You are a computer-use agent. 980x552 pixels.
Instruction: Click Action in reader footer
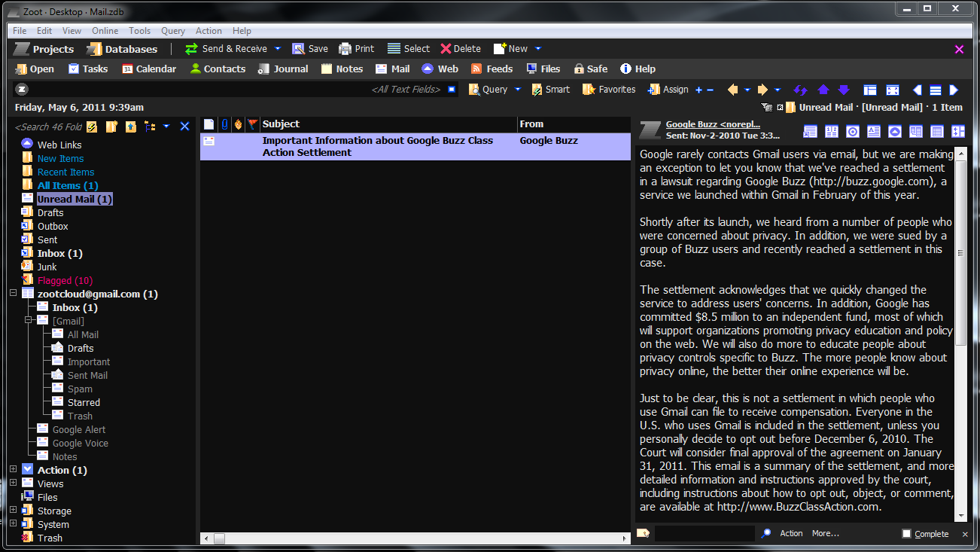[x=791, y=533]
